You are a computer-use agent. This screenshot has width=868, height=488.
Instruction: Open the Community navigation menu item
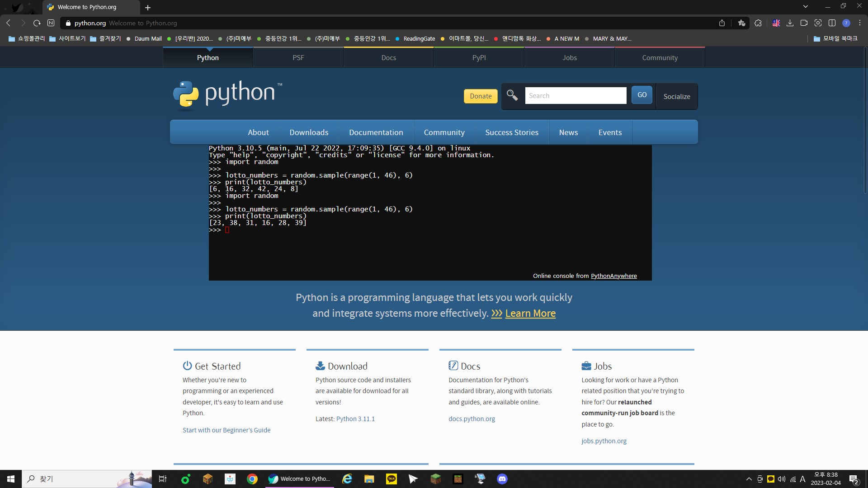pos(444,132)
